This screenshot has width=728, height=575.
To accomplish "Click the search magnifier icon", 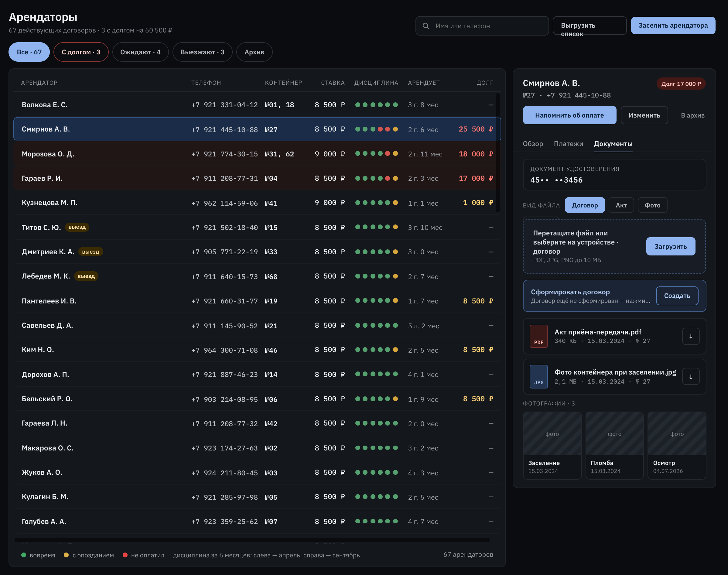I will point(426,26).
